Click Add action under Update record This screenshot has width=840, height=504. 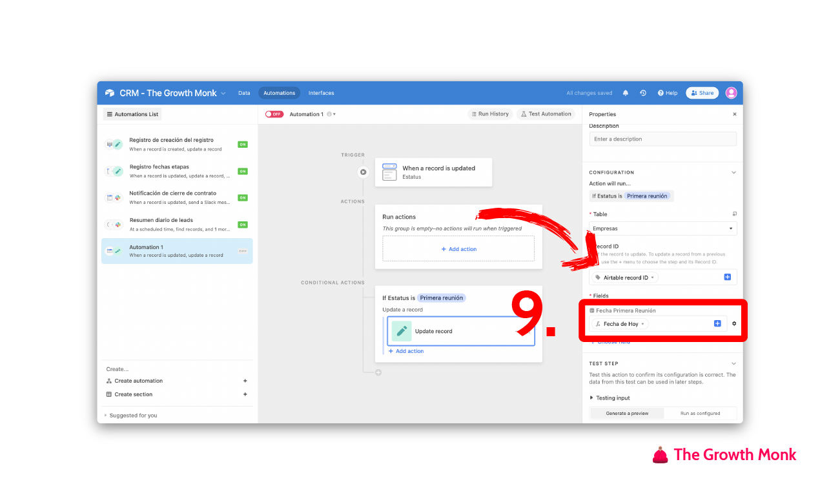(x=406, y=351)
